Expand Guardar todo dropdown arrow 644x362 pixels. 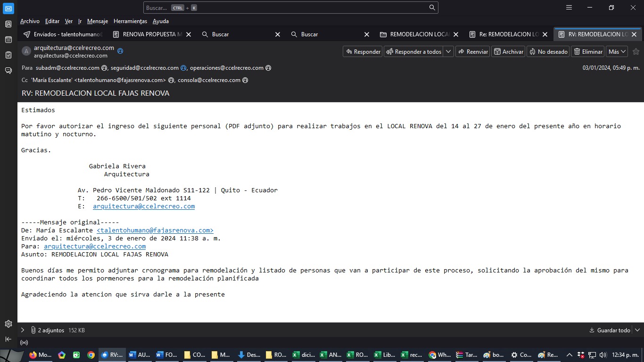637,330
